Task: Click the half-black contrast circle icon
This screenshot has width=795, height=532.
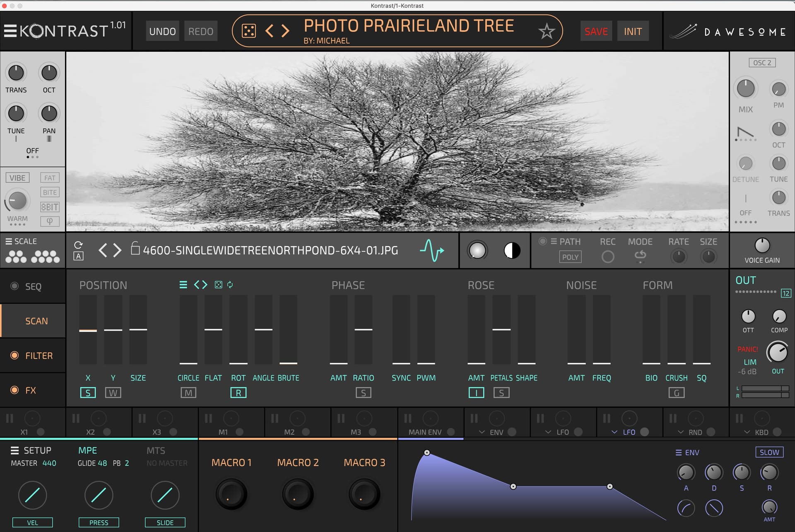Action: (x=512, y=250)
